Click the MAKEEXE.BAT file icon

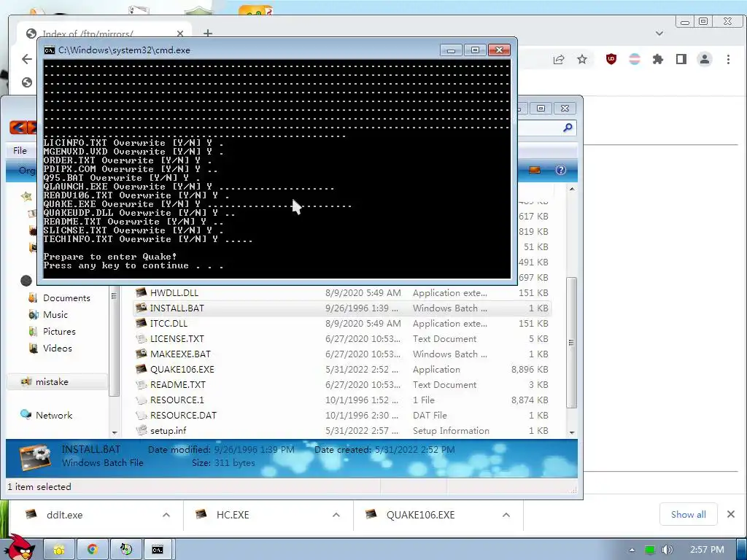click(141, 354)
